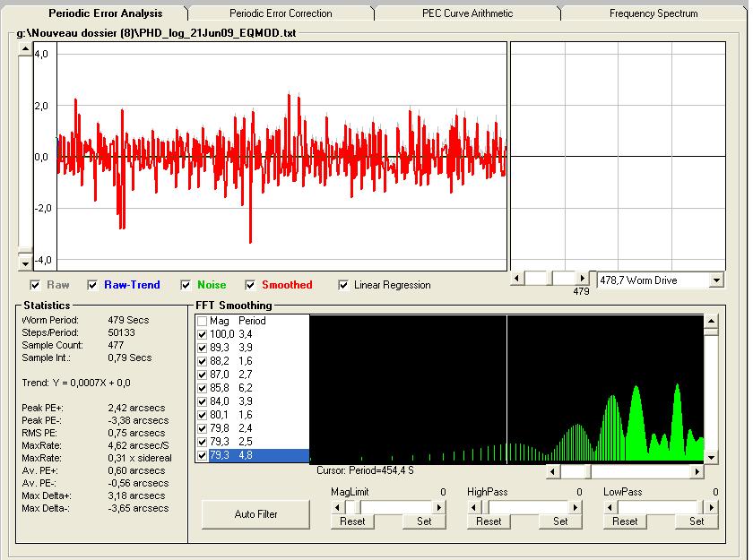Click FFT spectrum horizontal scroll right arrow

point(697,472)
